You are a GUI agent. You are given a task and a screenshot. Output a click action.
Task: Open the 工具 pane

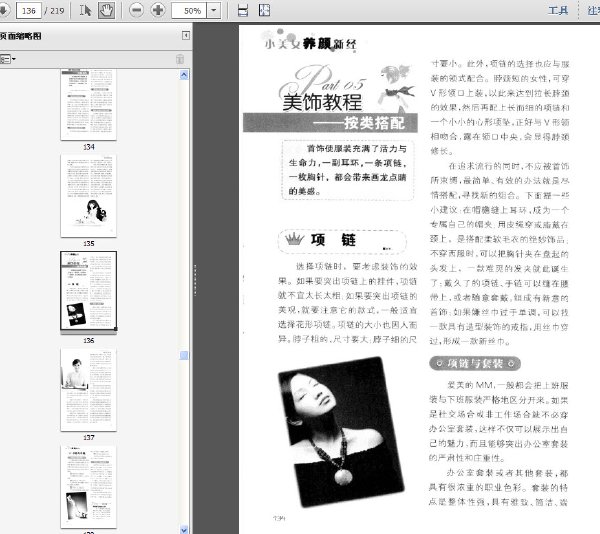pos(558,10)
